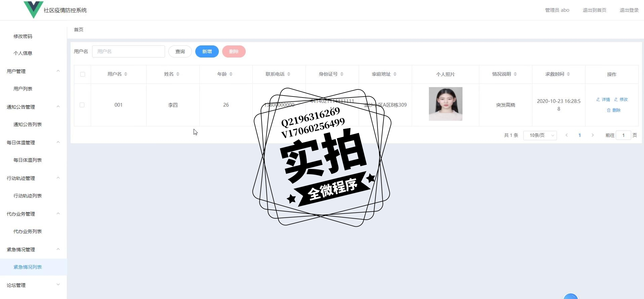Viewport: 644px width, 299px height.
Task: Collapse the 用户管理 menu group
Action: (58, 71)
